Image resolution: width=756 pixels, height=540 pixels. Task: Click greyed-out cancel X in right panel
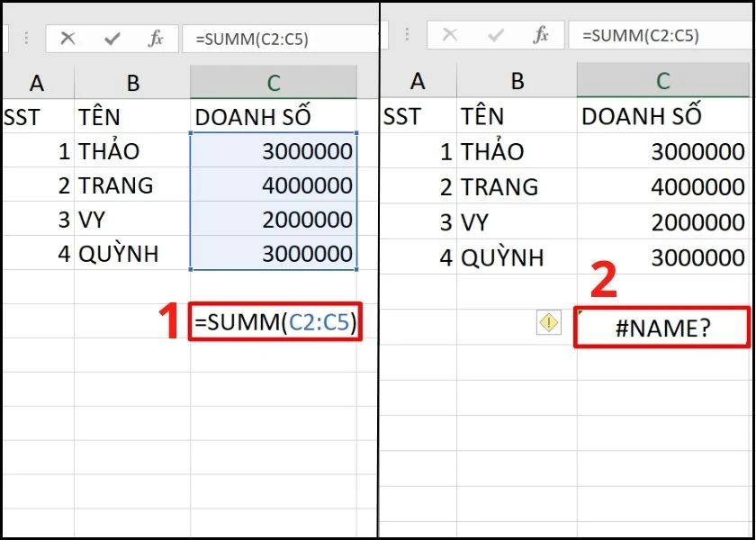(x=449, y=35)
